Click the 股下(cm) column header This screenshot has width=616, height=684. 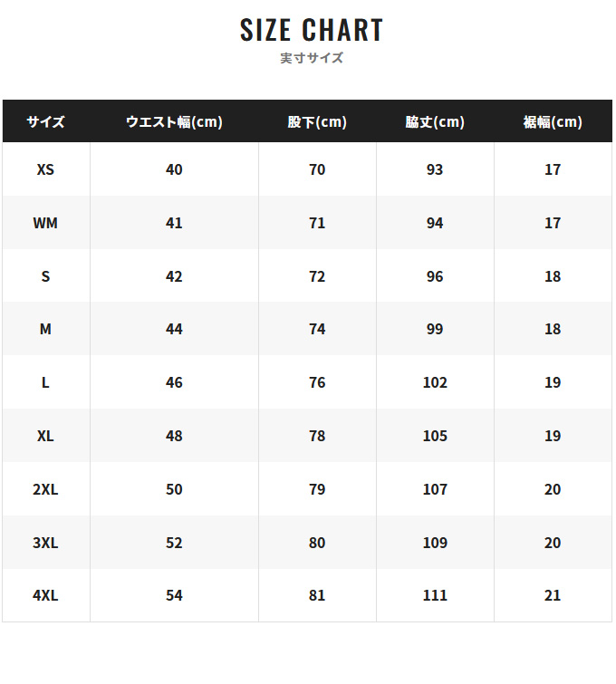pos(317,121)
